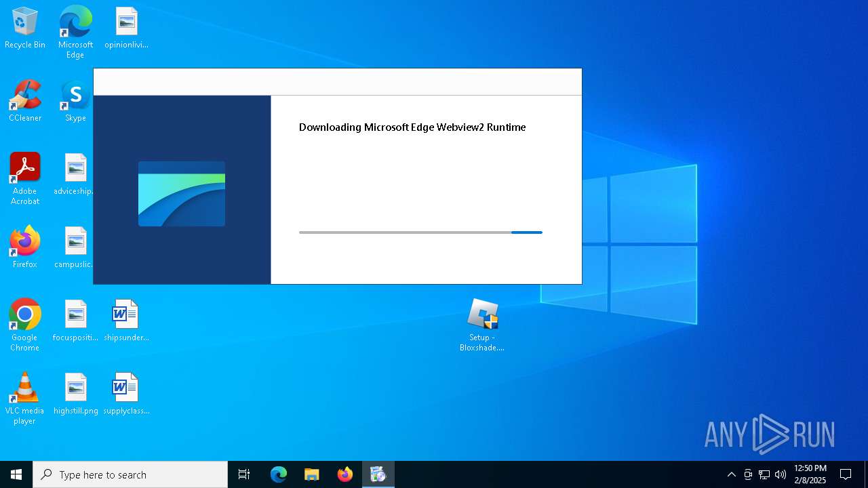Viewport: 868px width, 488px height.
Task: Click the Windows Start button
Action: click(x=16, y=474)
